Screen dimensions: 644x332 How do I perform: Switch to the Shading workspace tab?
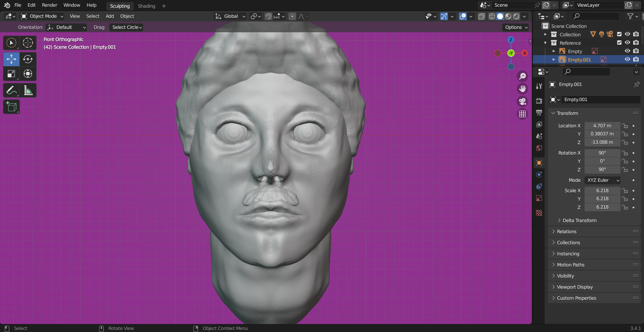(146, 6)
